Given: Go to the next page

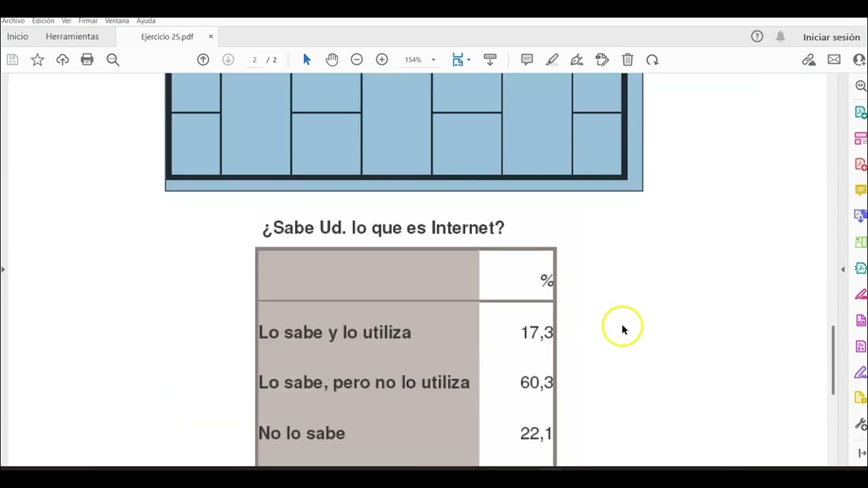Looking at the screenshot, I should [229, 60].
